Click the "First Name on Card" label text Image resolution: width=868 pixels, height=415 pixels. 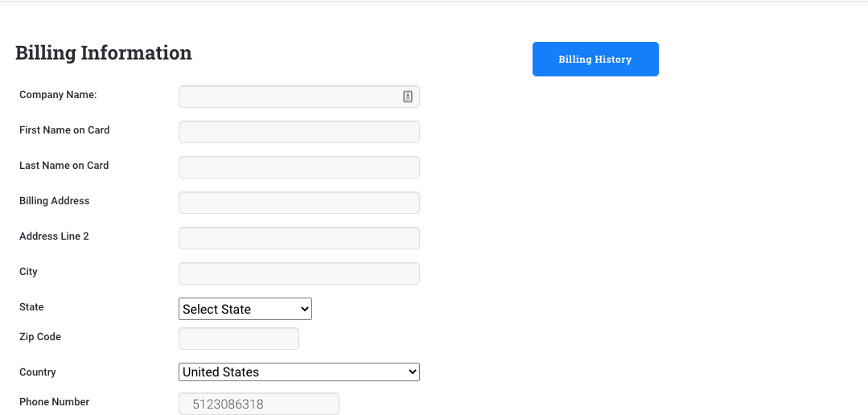tap(64, 130)
